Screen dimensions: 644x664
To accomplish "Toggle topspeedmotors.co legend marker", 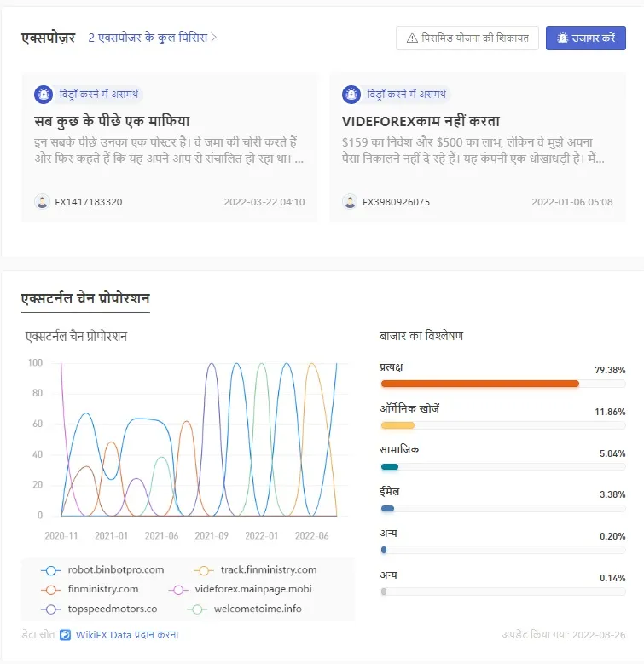I will click(x=51, y=609).
